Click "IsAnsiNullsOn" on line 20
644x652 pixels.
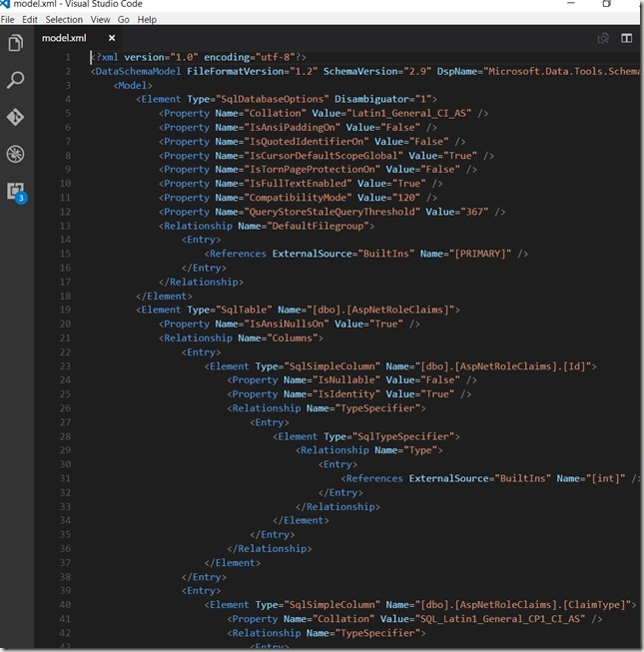tap(286, 324)
